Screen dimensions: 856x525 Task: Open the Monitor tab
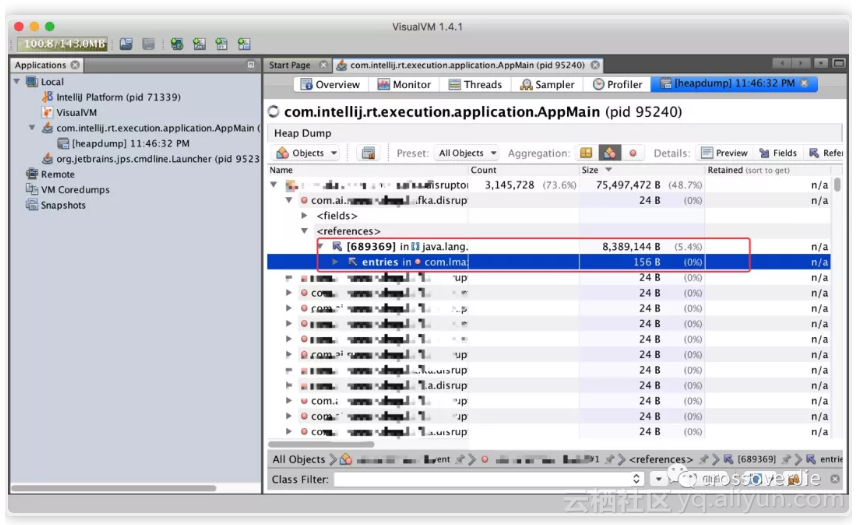(405, 84)
